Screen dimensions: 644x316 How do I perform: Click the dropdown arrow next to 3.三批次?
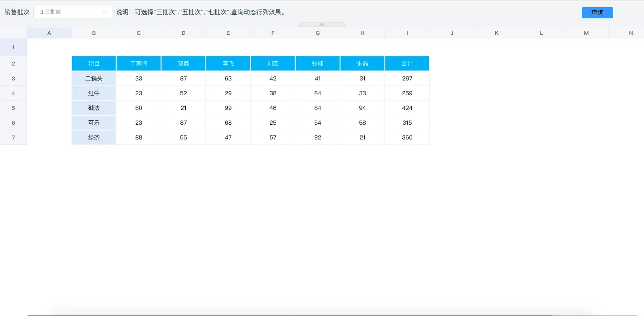pyautogui.click(x=105, y=12)
